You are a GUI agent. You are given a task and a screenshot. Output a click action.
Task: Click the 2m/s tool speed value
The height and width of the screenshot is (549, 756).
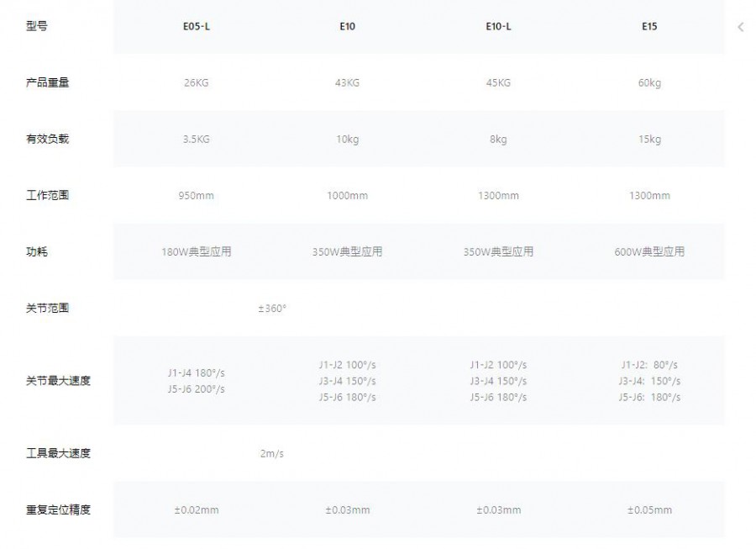pyautogui.click(x=272, y=454)
